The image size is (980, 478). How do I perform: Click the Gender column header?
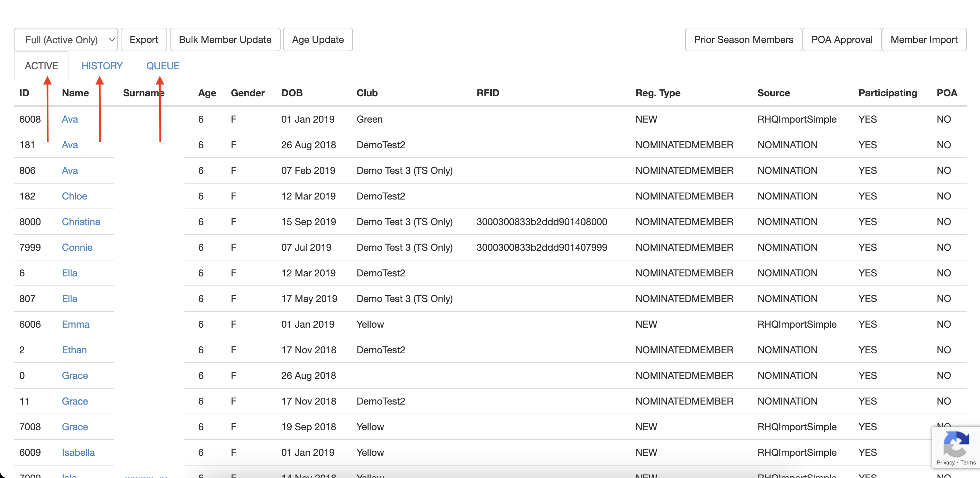pos(248,93)
